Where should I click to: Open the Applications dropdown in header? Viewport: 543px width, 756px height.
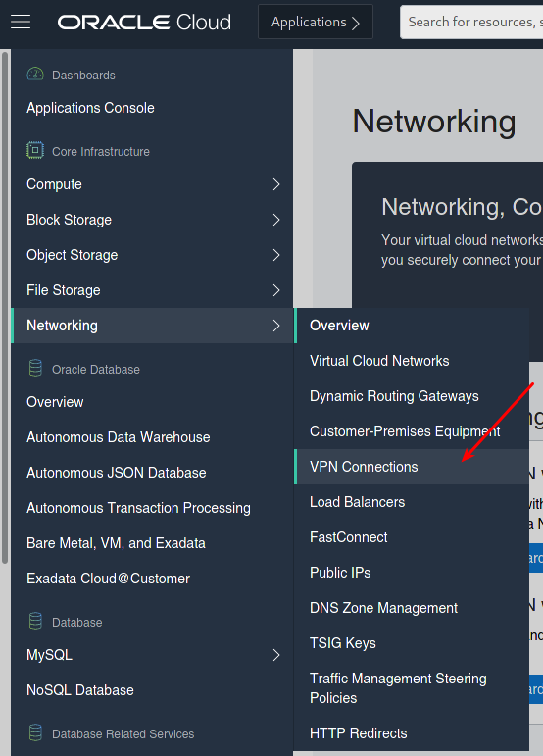click(x=316, y=22)
